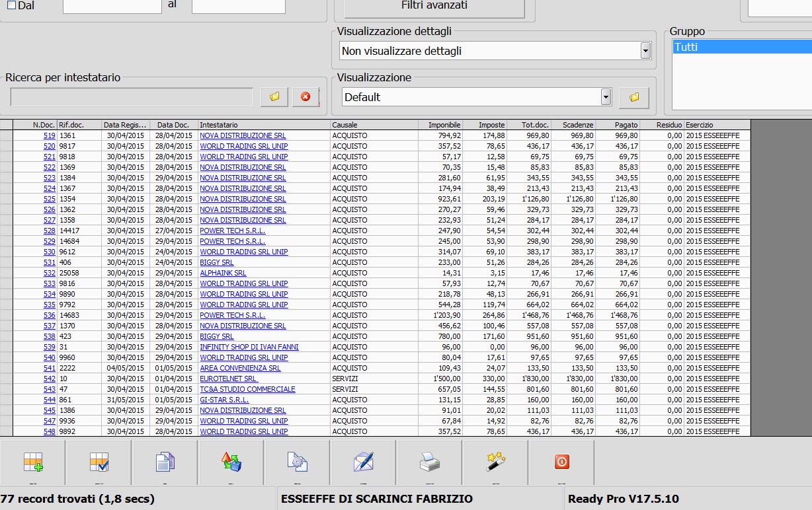Click Imponibile value 1'500,00
This screenshot has width=812, height=510.
pos(447,379)
